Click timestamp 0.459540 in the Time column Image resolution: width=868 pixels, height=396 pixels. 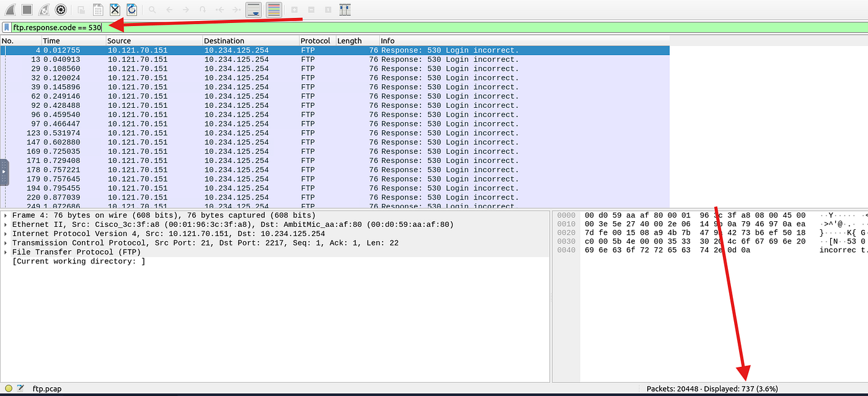(61, 115)
